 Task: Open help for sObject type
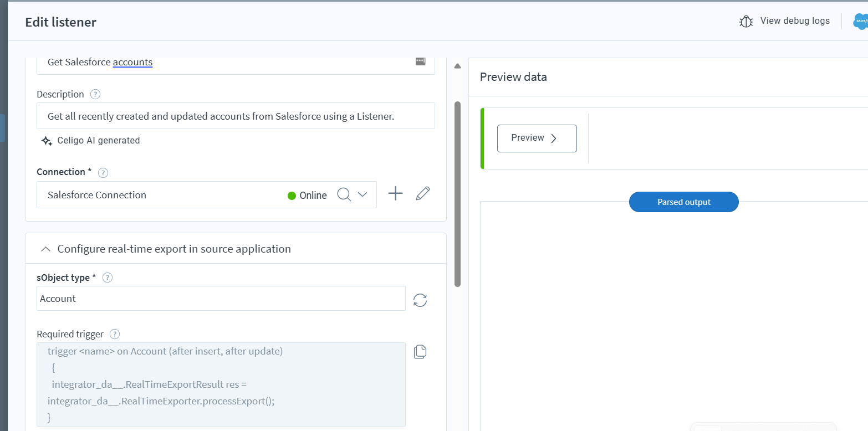click(x=108, y=278)
